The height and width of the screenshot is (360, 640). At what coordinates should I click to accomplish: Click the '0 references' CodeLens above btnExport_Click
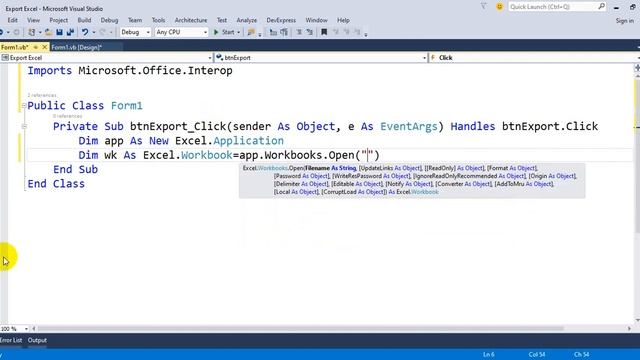pos(67,116)
